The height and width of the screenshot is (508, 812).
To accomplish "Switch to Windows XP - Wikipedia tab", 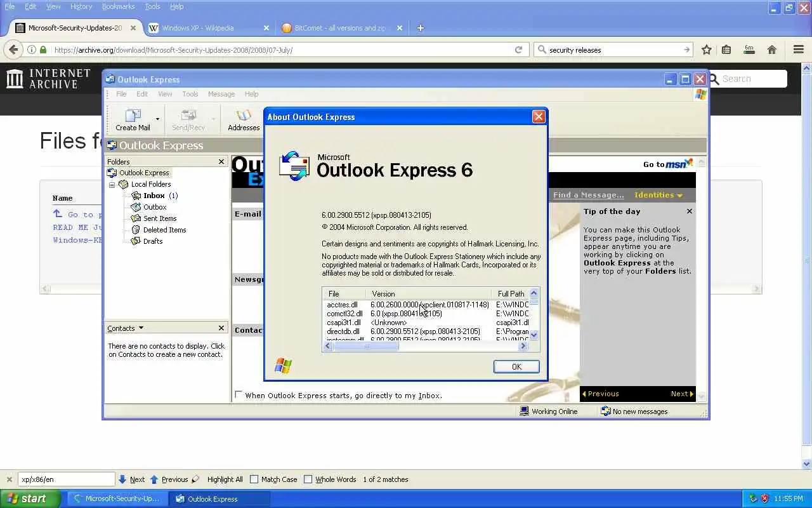I will click(209, 28).
